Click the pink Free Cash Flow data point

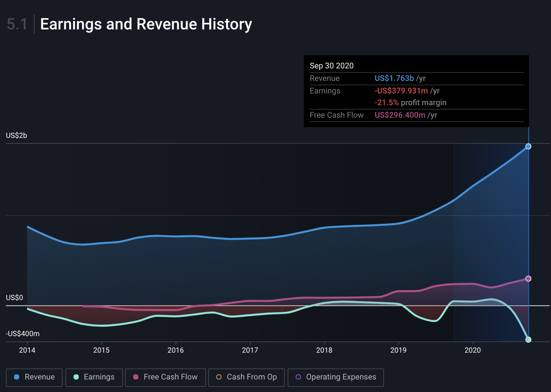[x=528, y=279]
